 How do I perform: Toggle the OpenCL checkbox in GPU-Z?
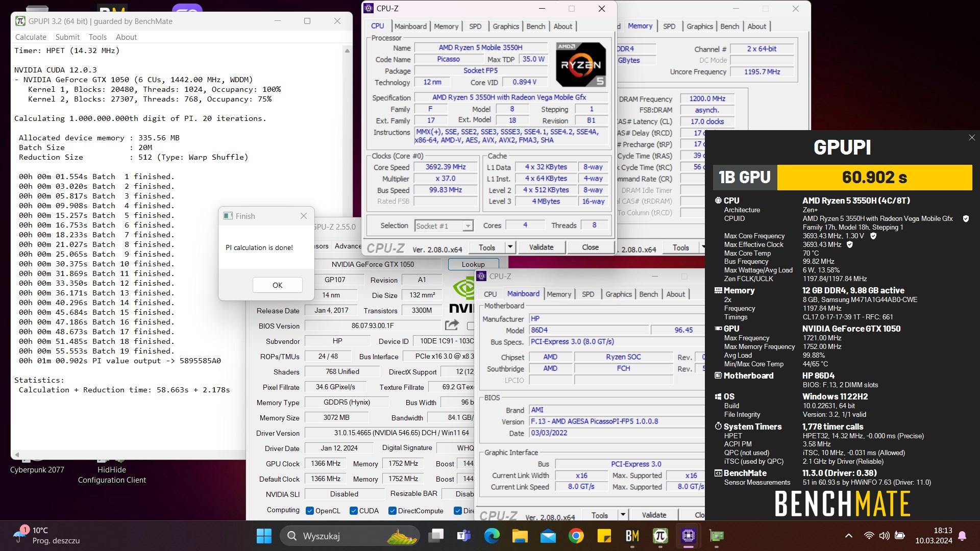tap(309, 511)
